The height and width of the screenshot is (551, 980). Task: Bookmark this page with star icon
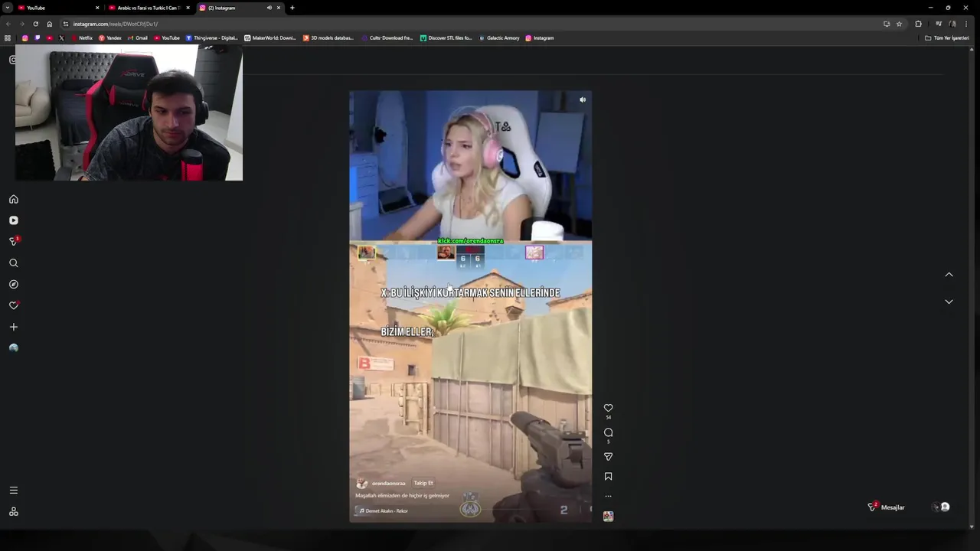coord(899,24)
